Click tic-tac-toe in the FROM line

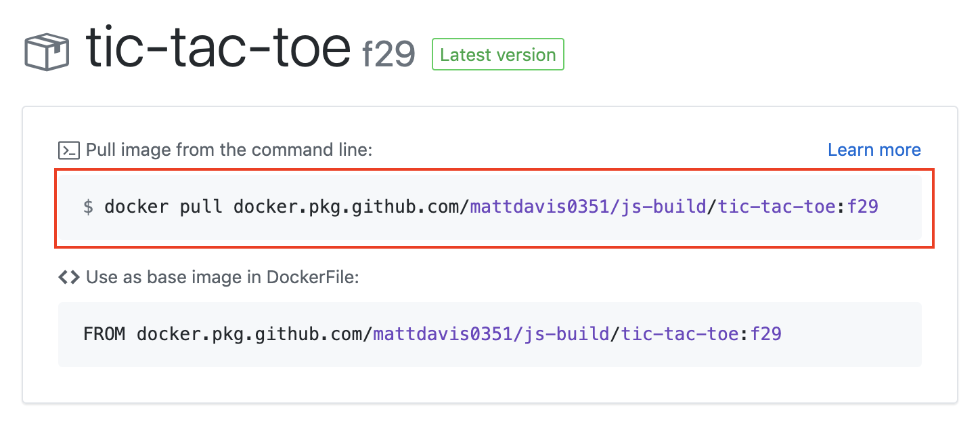[x=680, y=334]
